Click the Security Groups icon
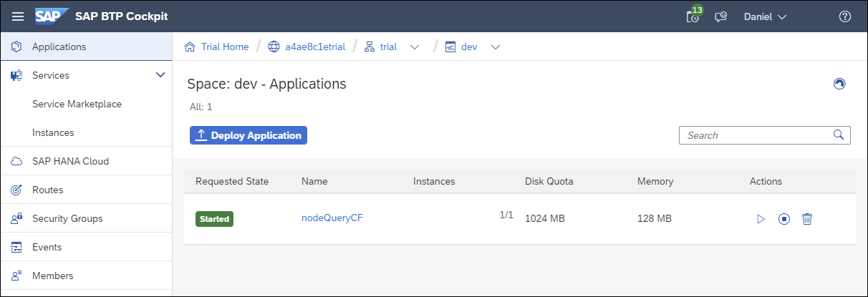 [16, 218]
